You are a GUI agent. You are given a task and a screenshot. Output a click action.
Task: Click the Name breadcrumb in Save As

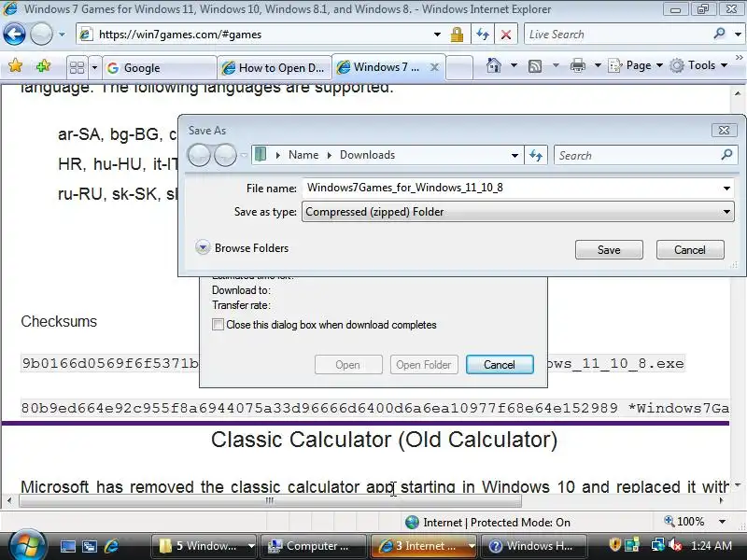303,155
